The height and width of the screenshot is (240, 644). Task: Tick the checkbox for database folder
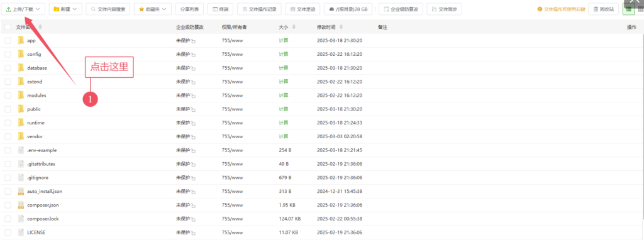pos(8,68)
